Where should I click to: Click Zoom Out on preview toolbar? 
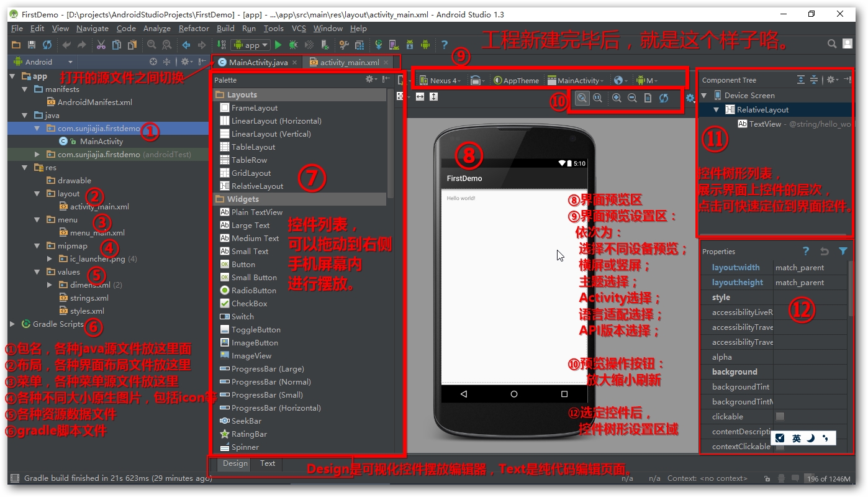click(632, 98)
